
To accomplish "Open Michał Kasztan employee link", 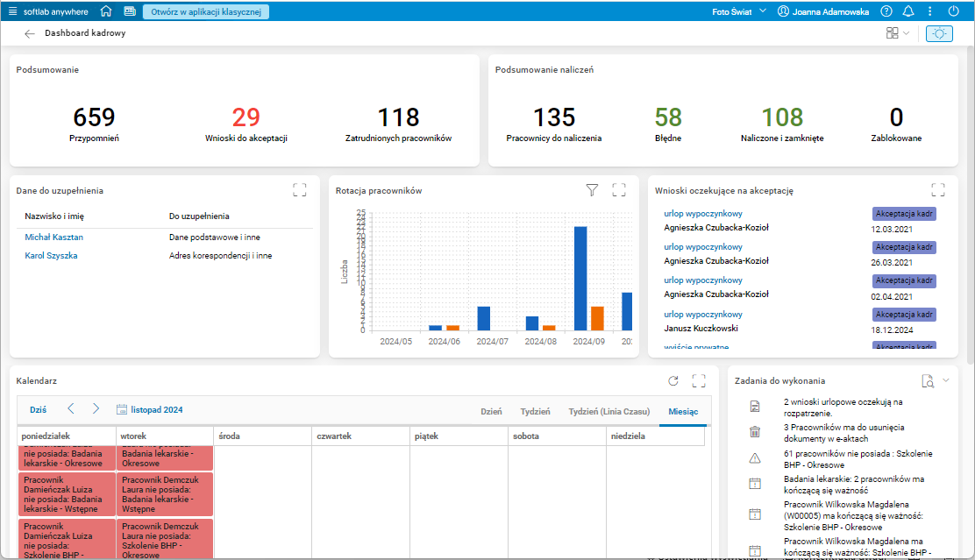I will (x=54, y=237).
